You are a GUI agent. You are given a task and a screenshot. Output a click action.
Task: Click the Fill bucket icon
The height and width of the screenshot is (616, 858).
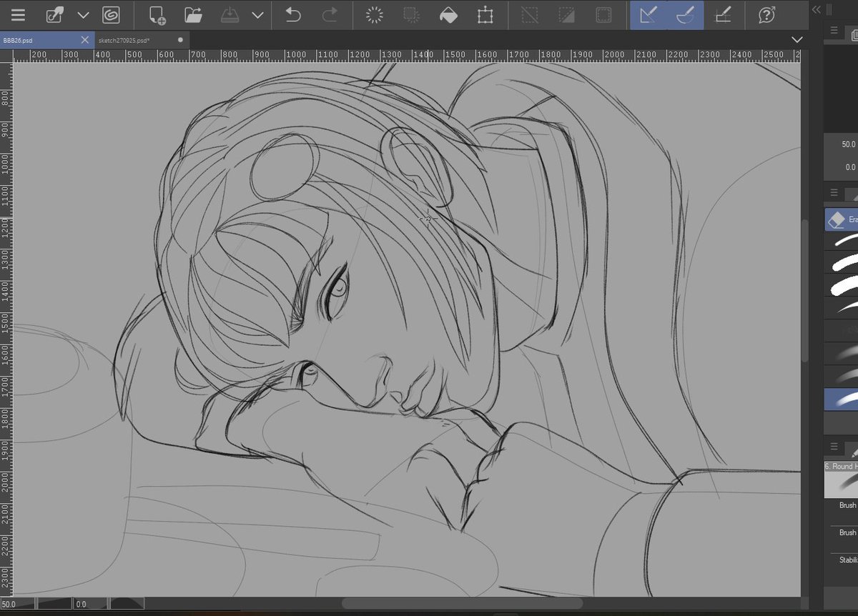click(x=448, y=15)
